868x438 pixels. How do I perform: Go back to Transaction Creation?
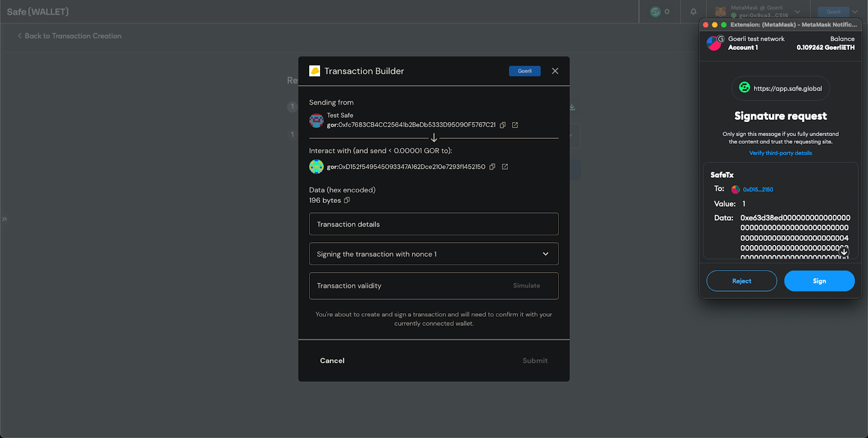69,36
